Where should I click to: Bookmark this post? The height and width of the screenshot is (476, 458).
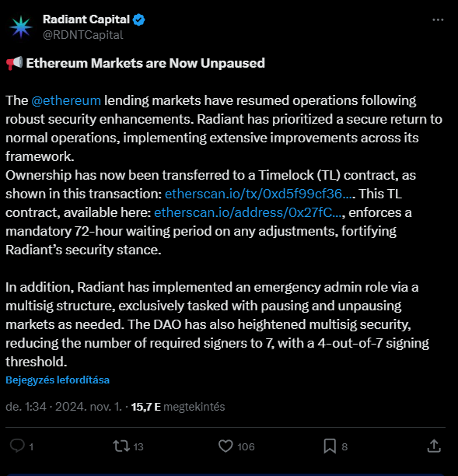pos(330,446)
